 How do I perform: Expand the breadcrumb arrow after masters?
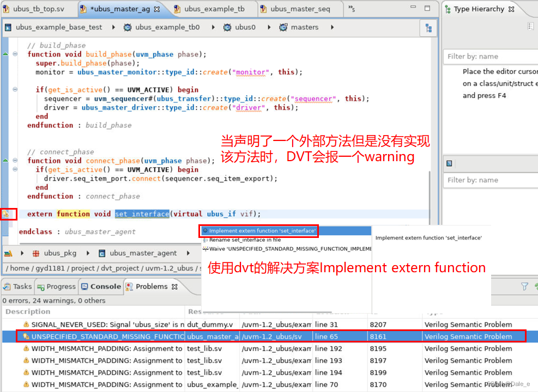332,27
